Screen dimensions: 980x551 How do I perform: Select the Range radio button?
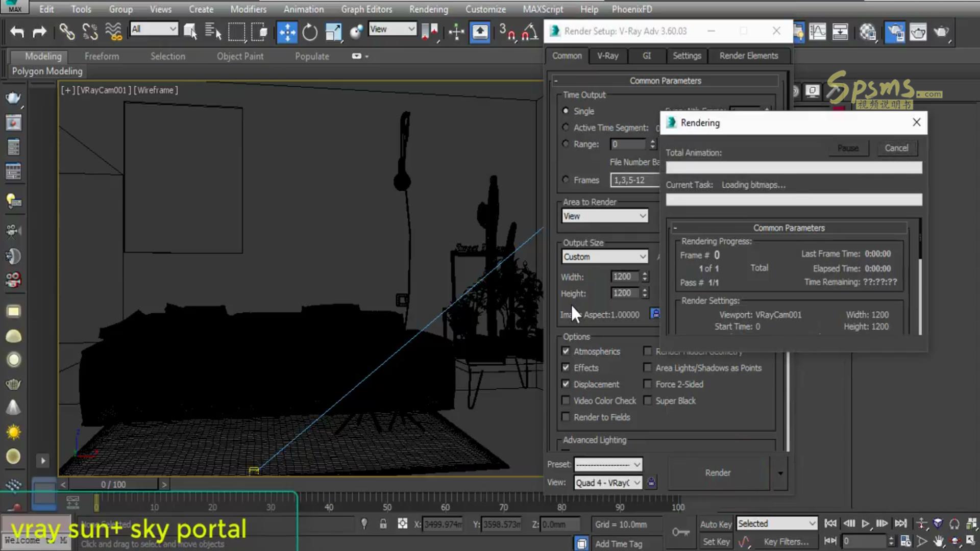tap(566, 144)
